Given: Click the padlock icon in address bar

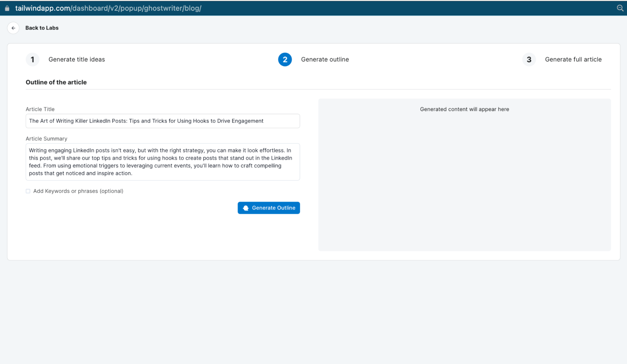Looking at the screenshot, I should [x=7, y=8].
